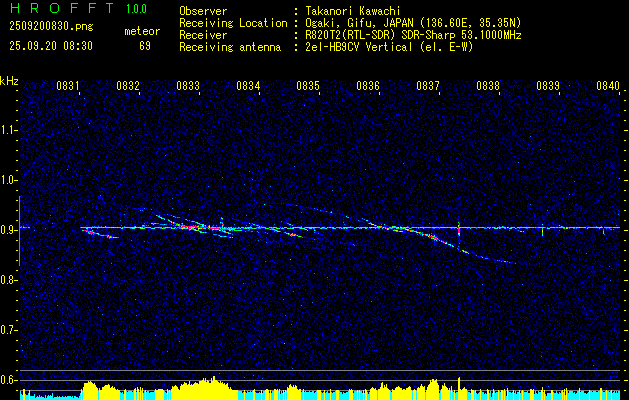This screenshot has width=629, height=400.
Task: Click the 0837 time marker
Action: point(428,85)
